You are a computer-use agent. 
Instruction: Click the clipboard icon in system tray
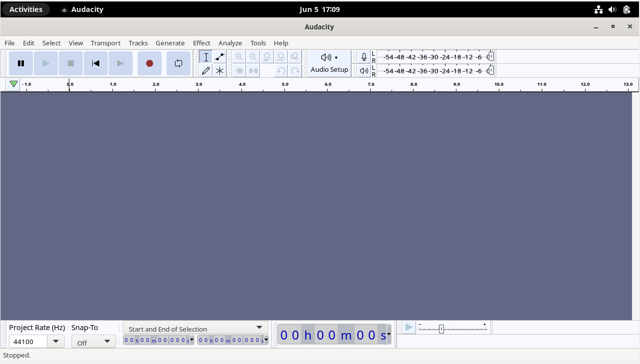point(627,9)
